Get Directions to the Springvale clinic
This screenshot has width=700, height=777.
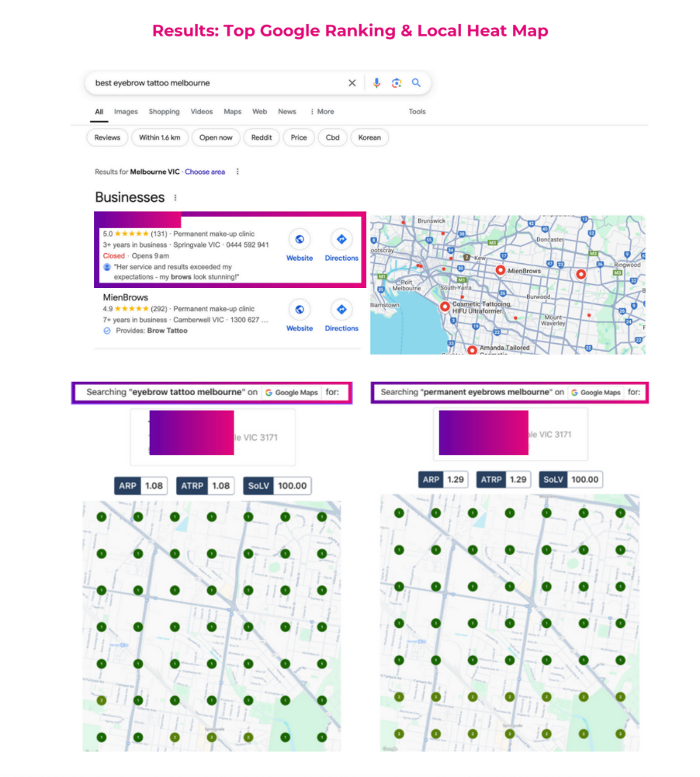pyautogui.click(x=341, y=246)
